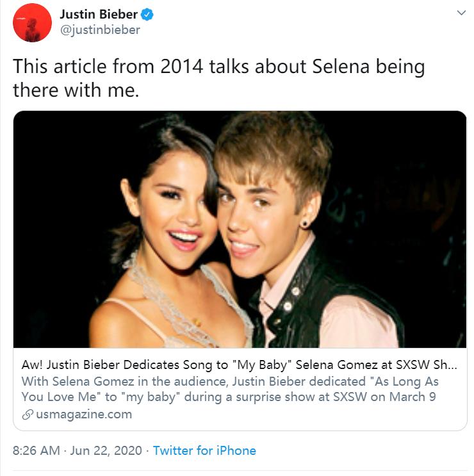
Task: Click the @justinbieber handle
Action: click(99, 30)
